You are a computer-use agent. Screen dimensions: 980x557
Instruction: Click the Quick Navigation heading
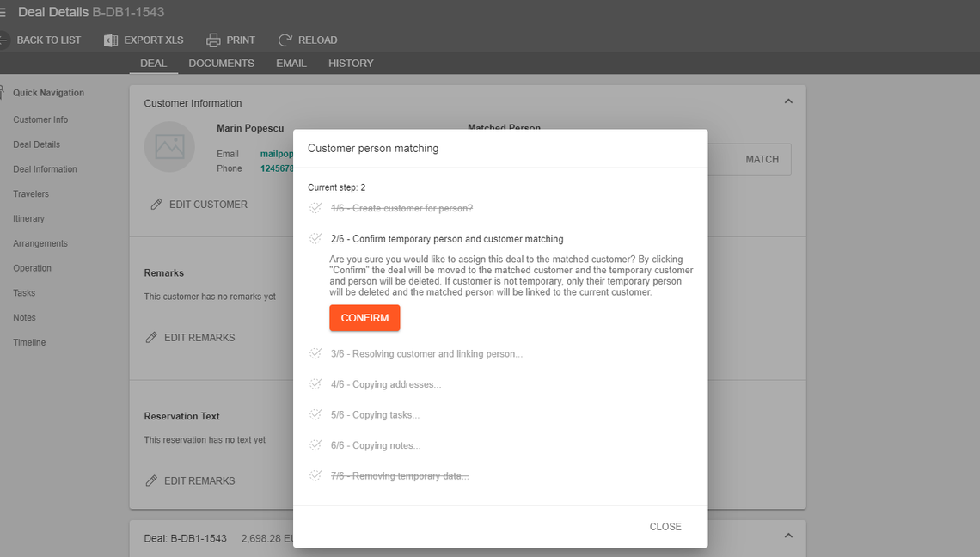(48, 93)
